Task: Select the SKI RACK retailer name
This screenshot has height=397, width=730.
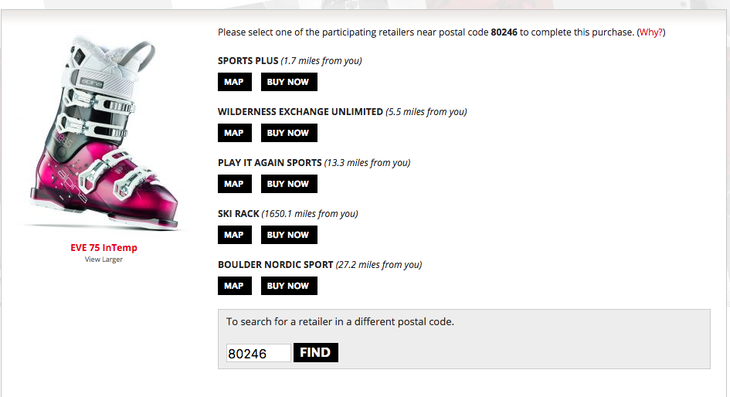Action: [x=238, y=214]
